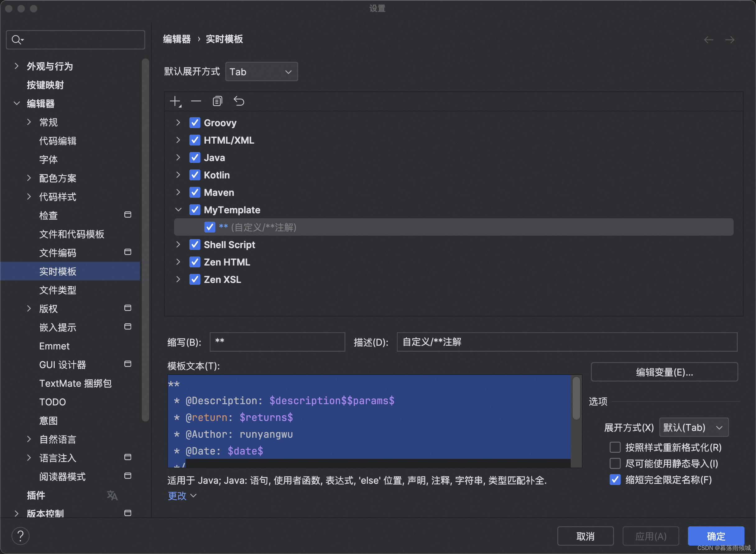Click the project-level icon beside 版本控制
The height and width of the screenshot is (554, 756).
[128, 513]
